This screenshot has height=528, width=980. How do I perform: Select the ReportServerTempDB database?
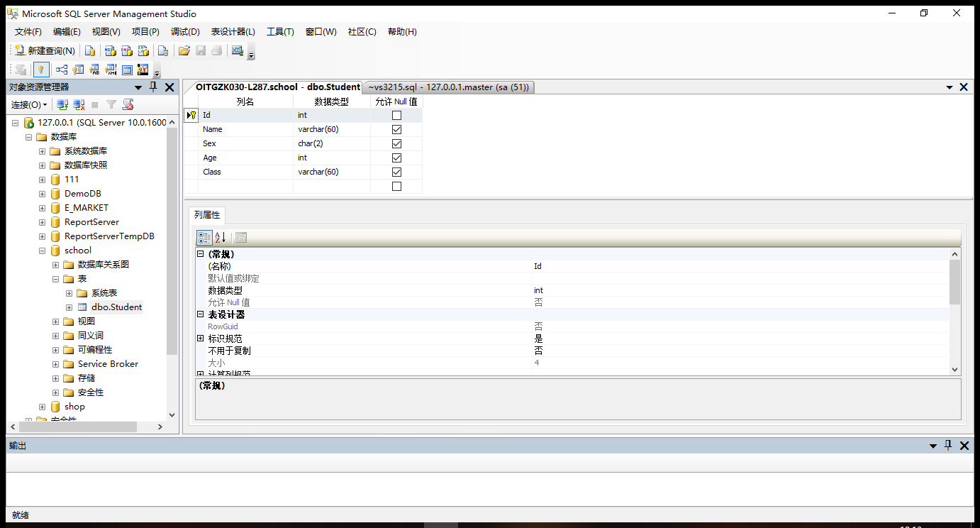[x=109, y=236]
